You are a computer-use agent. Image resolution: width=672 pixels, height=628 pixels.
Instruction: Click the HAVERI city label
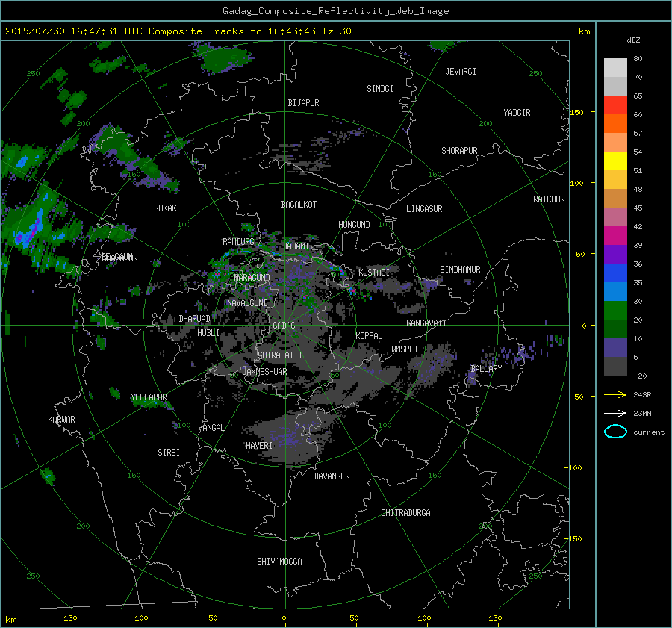(x=259, y=446)
